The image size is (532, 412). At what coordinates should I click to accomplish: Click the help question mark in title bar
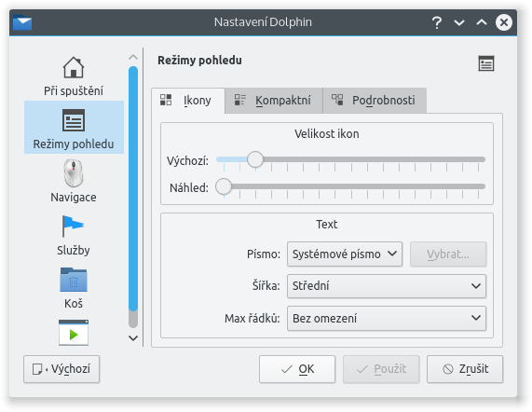(437, 22)
